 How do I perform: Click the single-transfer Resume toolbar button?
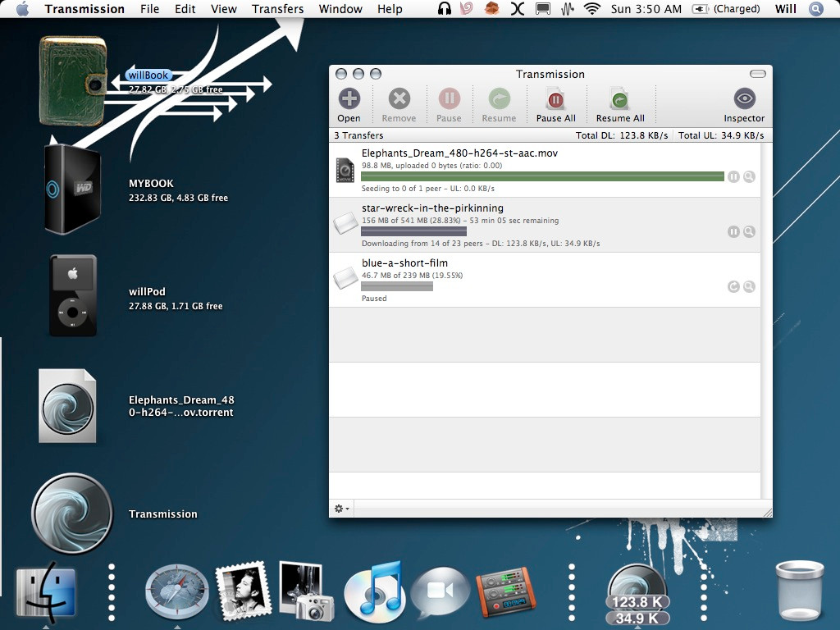point(499,99)
